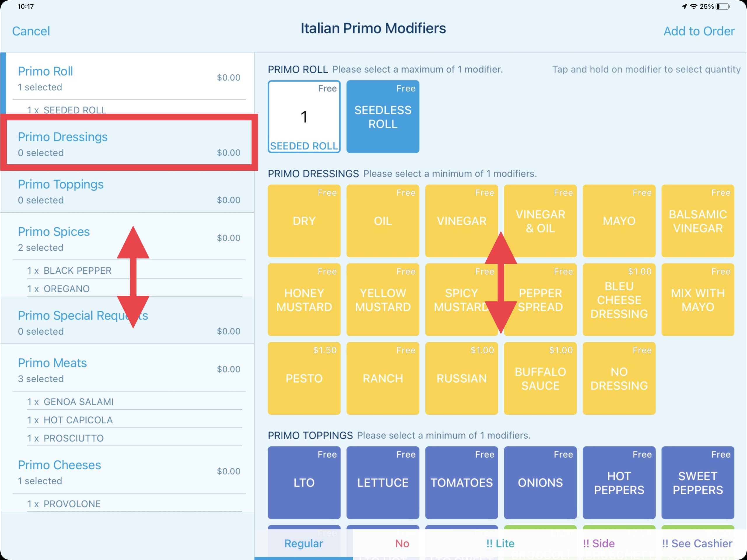The width and height of the screenshot is (747, 560).
Task: Select the MAYO dressing tile
Action: [619, 221]
